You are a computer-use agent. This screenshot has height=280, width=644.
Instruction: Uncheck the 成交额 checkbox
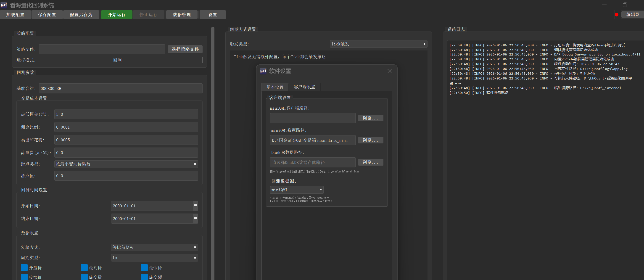[144, 277]
